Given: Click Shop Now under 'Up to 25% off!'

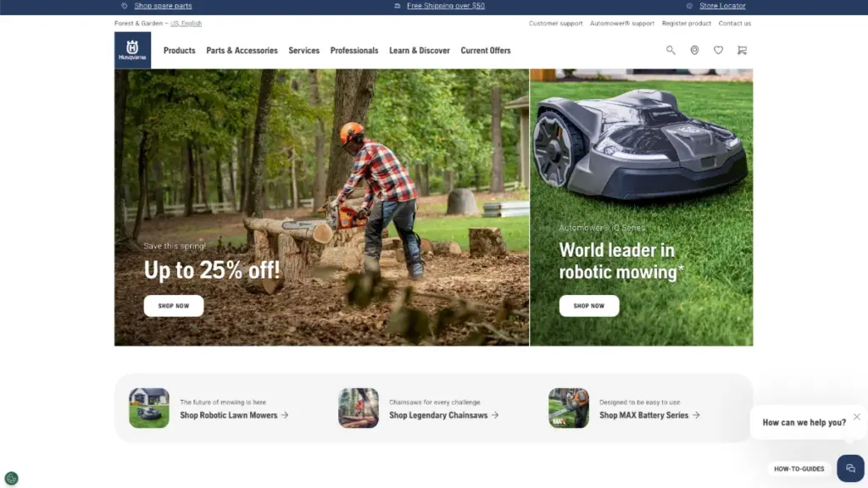Looking at the screenshot, I should pyautogui.click(x=174, y=306).
